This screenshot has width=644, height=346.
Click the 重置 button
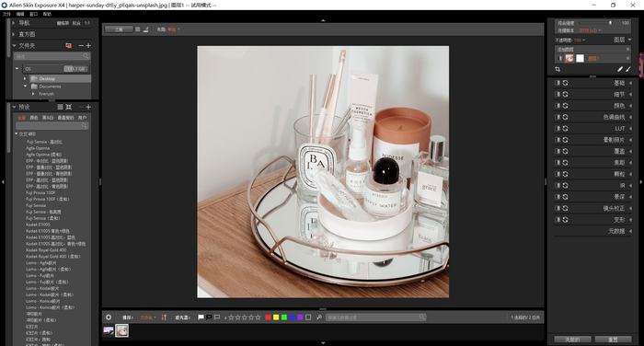click(613, 340)
